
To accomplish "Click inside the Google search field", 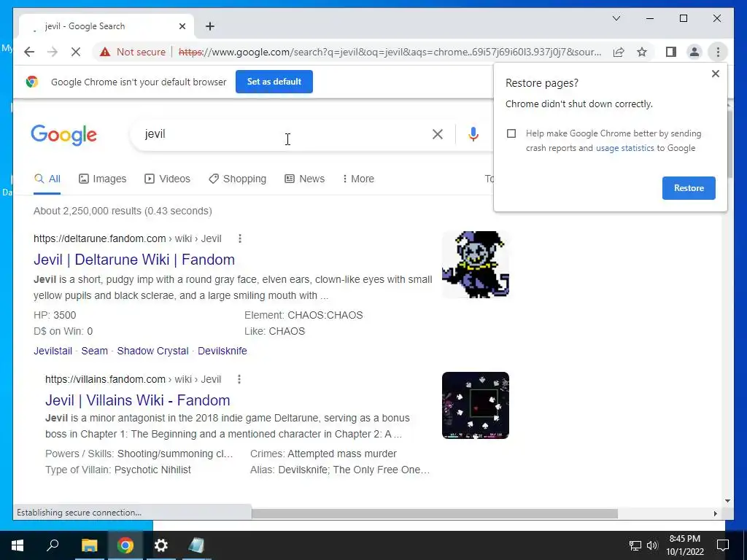I will pyautogui.click(x=286, y=134).
